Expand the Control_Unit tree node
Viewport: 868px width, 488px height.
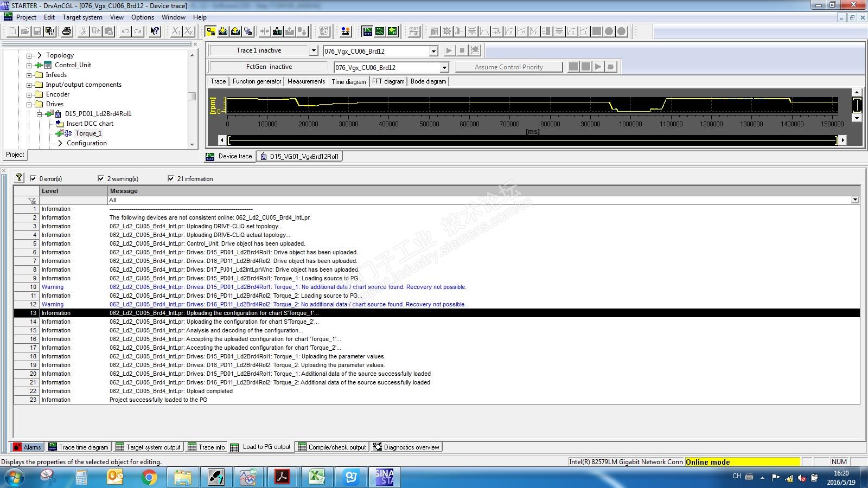[29, 65]
